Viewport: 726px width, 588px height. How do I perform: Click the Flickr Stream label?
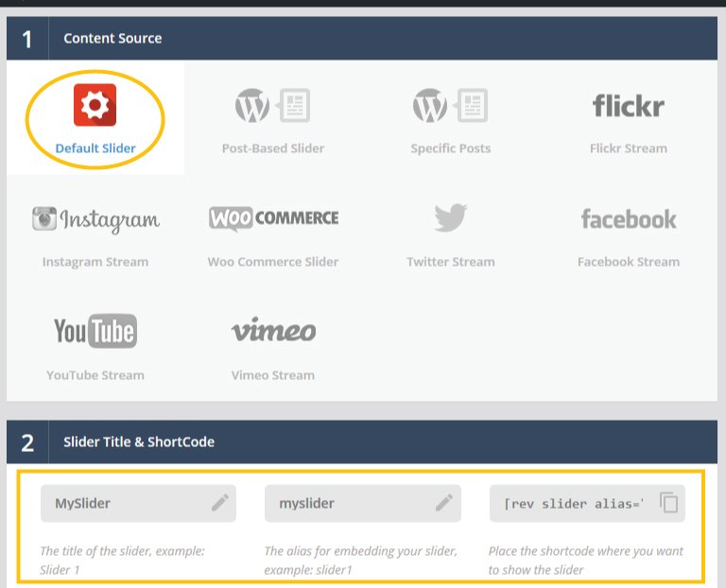pyautogui.click(x=629, y=148)
